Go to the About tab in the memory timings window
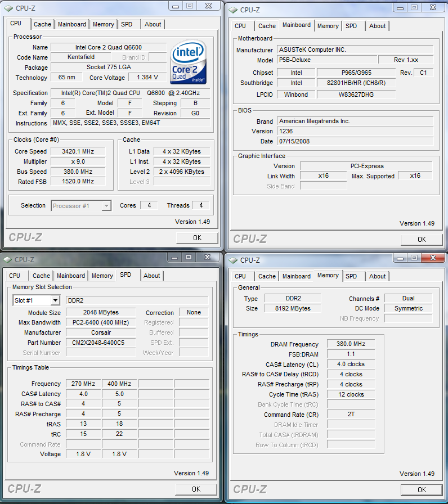Image resolution: width=448 pixels, height=504 pixels. pyautogui.click(x=377, y=276)
